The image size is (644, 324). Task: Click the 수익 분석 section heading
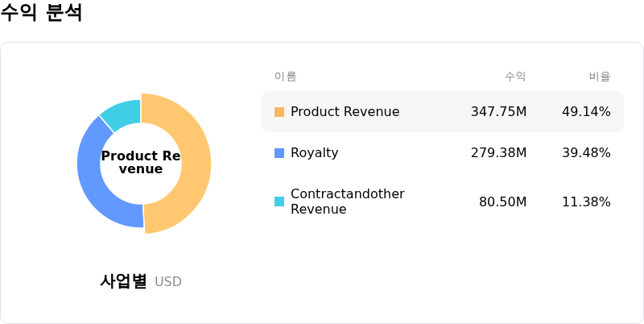coord(42,14)
